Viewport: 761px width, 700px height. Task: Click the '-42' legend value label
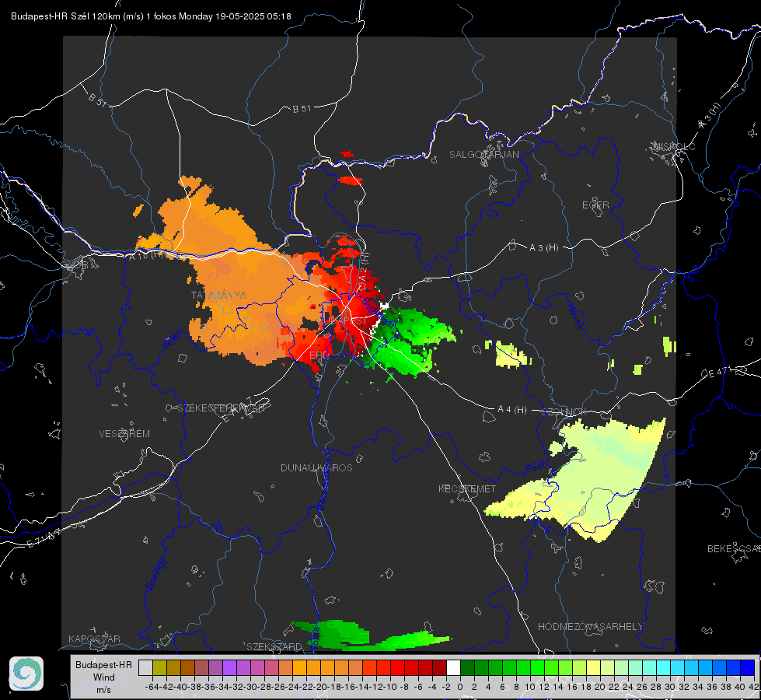click(166, 687)
